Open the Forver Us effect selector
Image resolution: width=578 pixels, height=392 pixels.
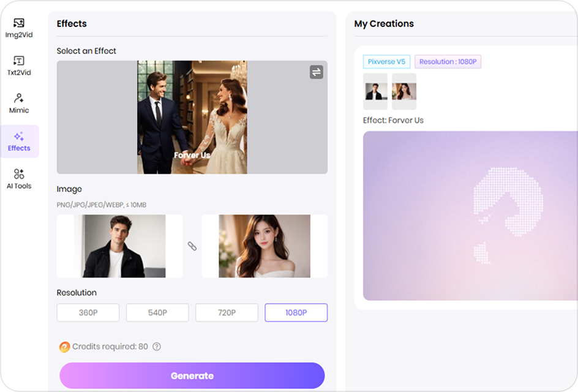pyautogui.click(x=192, y=117)
